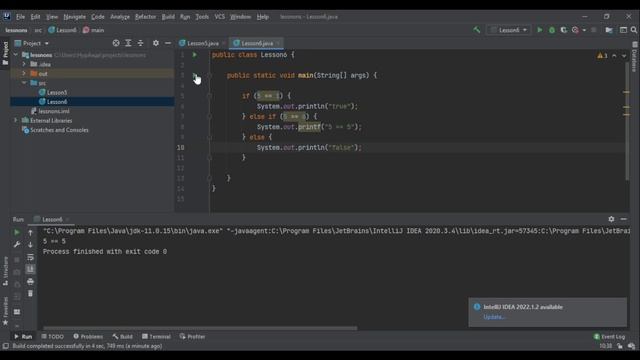Image resolution: width=640 pixels, height=360 pixels.
Task: Fold the main method in editor gutter
Action: (x=209, y=76)
